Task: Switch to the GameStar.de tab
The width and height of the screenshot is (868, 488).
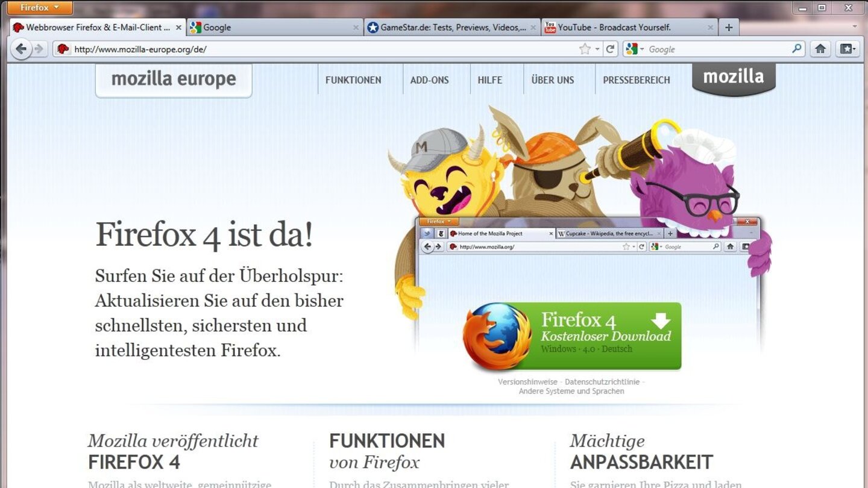Action: [x=452, y=28]
